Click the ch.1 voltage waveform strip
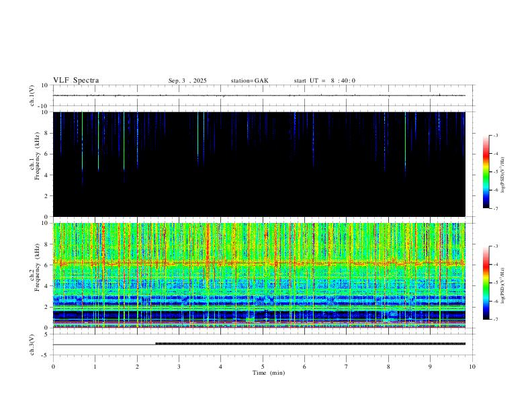 (x=259, y=95)
